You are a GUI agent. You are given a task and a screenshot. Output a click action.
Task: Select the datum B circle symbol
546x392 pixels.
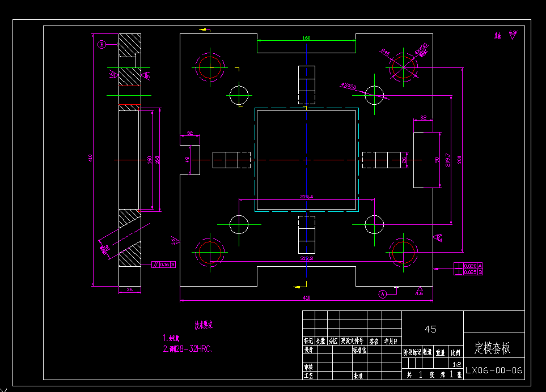point(101,45)
